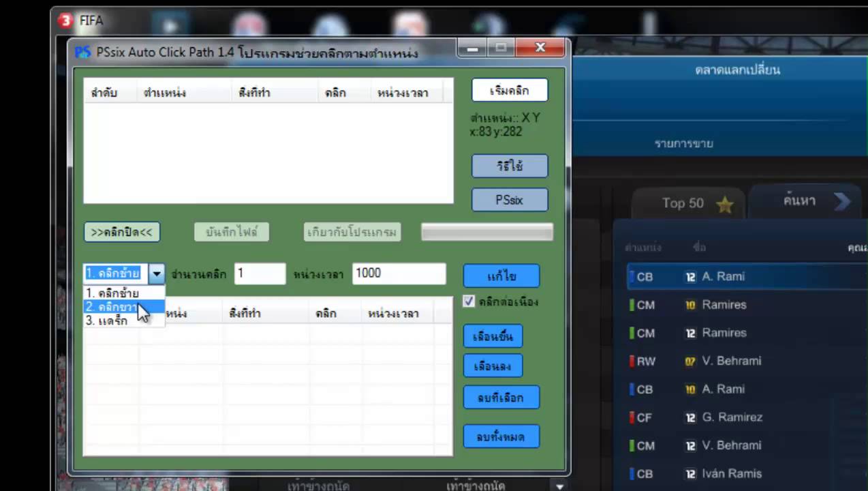Click the 12 badge next to Iván Ramis
The height and width of the screenshot is (491, 868).
(x=690, y=474)
